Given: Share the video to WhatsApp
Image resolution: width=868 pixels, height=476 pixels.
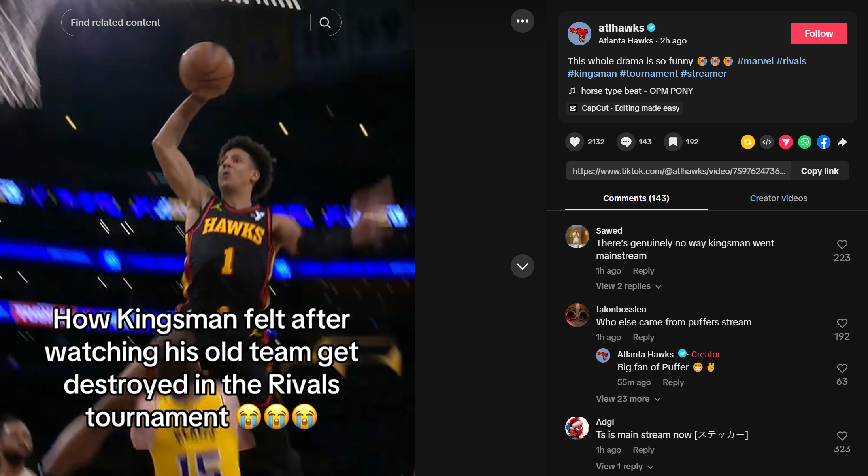Looking at the screenshot, I should click(804, 142).
